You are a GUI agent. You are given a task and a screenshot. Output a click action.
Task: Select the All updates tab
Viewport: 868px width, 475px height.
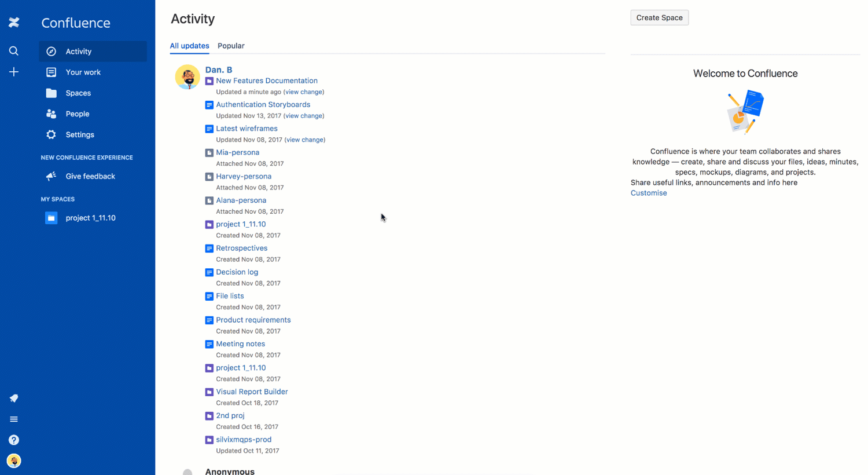[189, 46]
